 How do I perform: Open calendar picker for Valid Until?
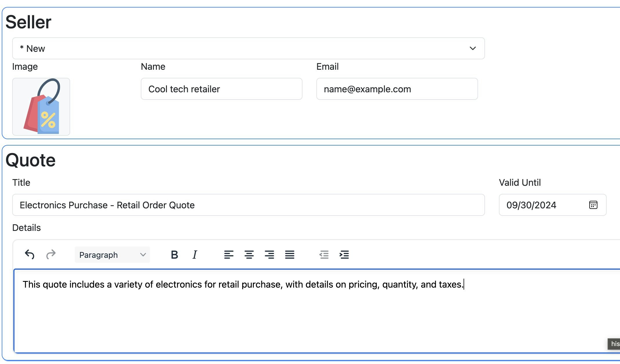coord(593,205)
